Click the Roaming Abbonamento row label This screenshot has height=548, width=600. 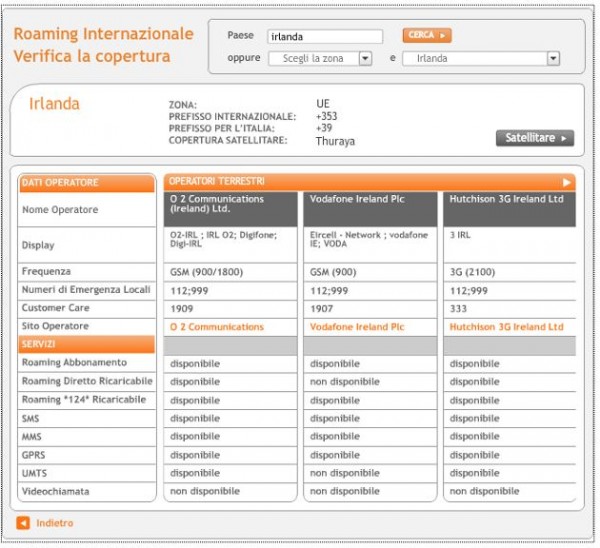(x=74, y=362)
